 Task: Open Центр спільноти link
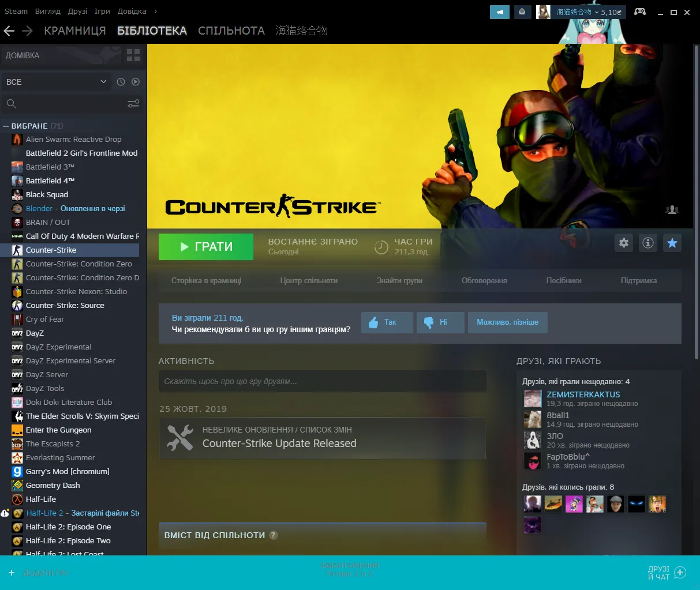(309, 281)
